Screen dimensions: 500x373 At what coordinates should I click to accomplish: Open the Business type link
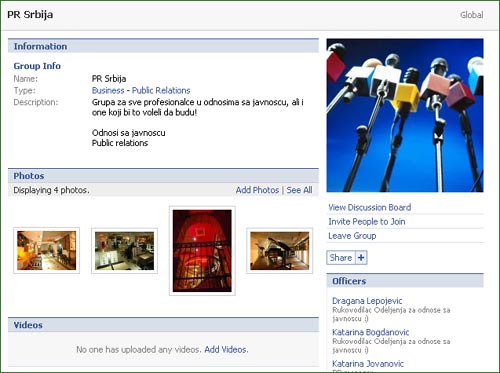pyautogui.click(x=108, y=90)
